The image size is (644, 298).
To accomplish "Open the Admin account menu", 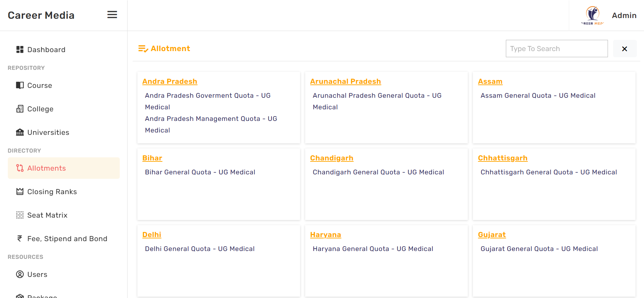I will click(624, 15).
